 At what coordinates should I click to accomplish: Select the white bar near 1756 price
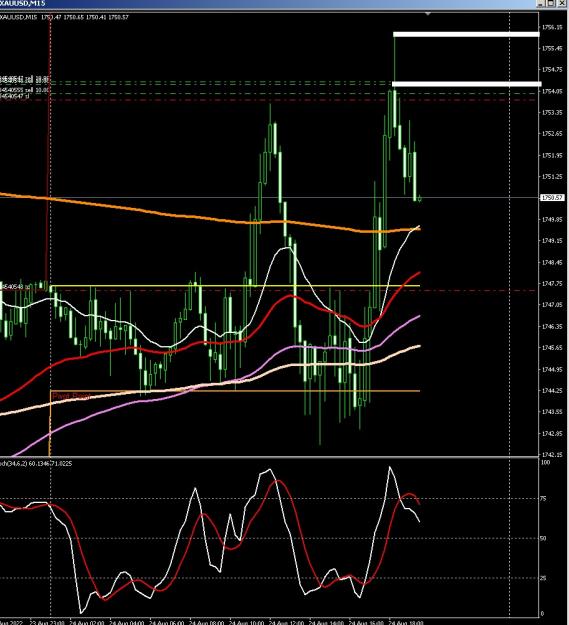tap(466, 34)
